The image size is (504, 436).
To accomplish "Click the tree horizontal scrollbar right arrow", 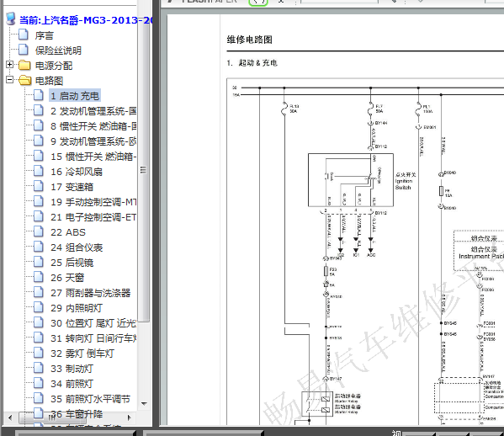I will (130, 417).
